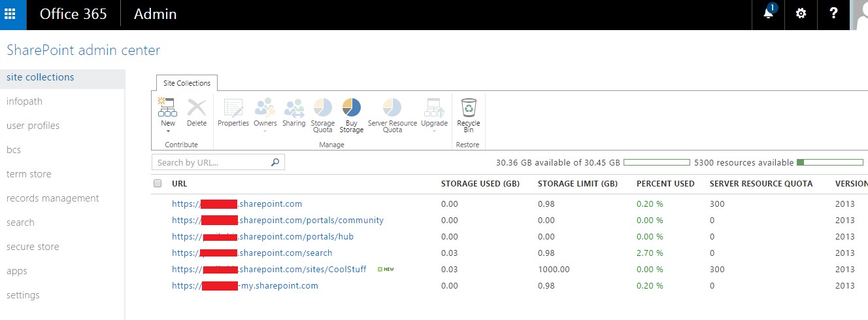Image resolution: width=868 pixels, height=320 pixels.
Task: Open the help question mark
Action: [833, 14]
